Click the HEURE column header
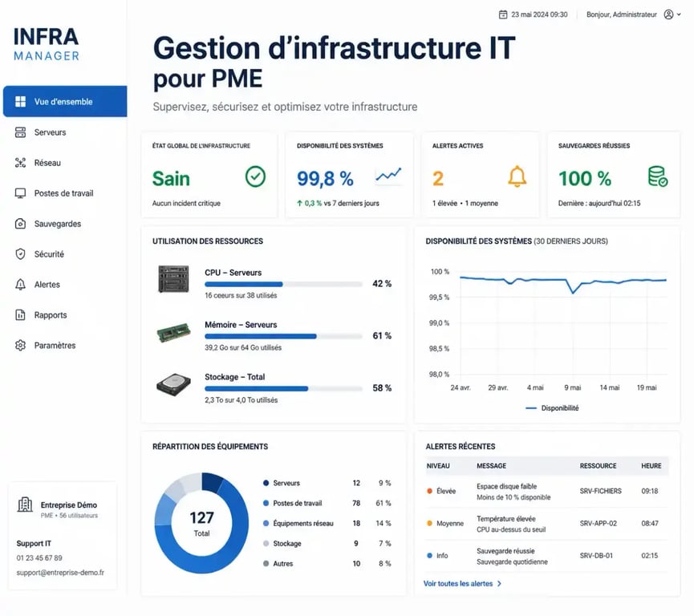The width and height of the screenshot is (694, 616). (651, 465)
